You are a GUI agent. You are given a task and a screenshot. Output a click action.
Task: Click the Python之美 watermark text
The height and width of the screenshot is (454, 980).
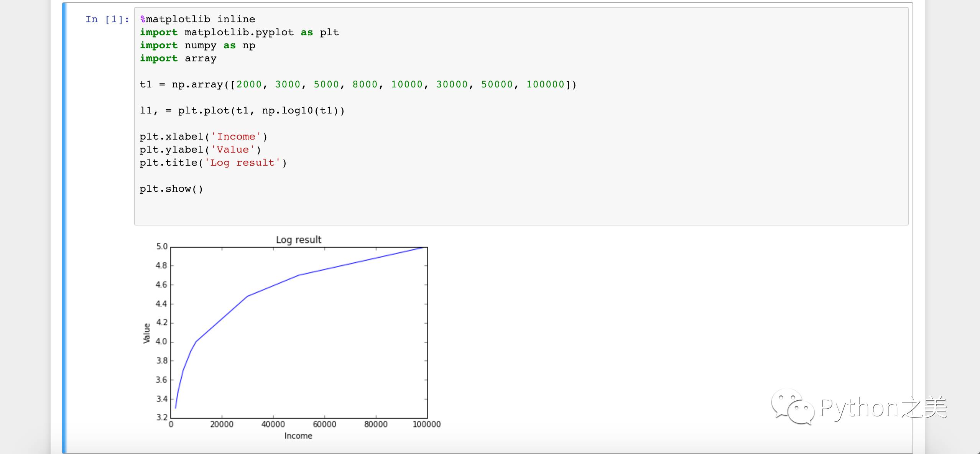coord(883,408)
